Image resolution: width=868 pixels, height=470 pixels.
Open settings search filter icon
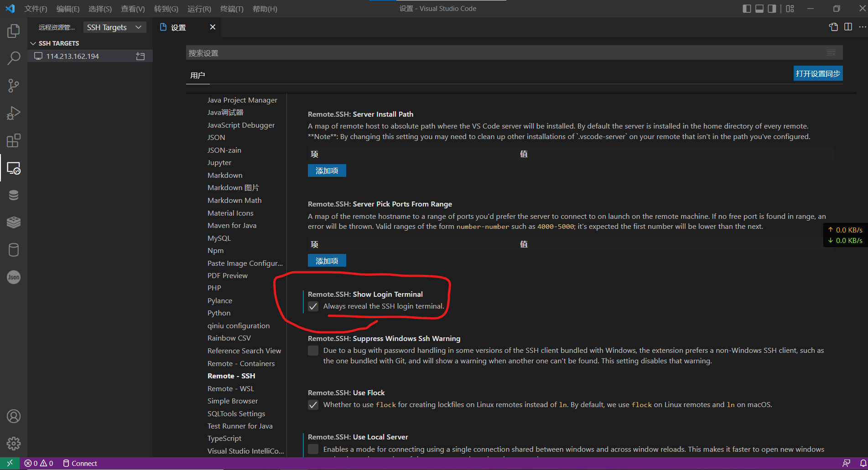(832, 53)
